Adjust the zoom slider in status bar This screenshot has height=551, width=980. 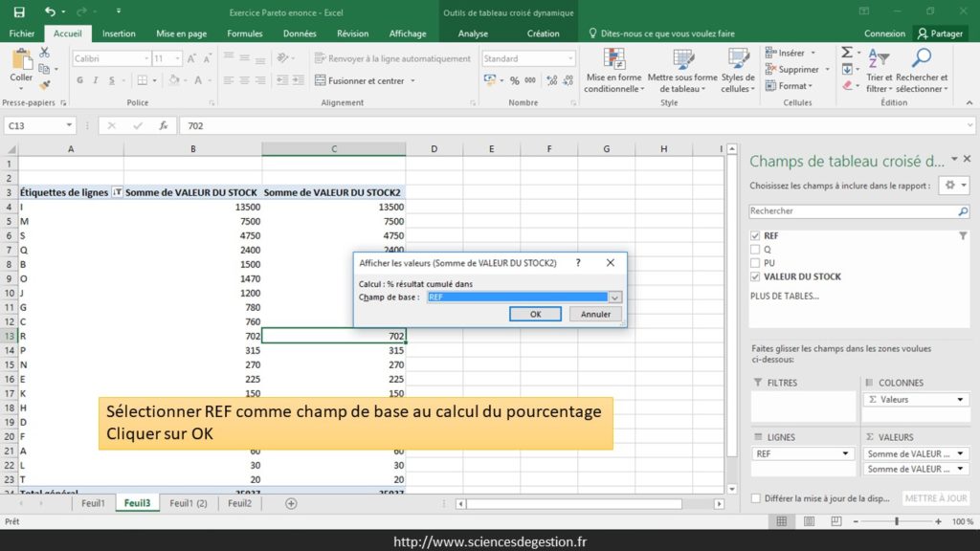click(897, 521)
